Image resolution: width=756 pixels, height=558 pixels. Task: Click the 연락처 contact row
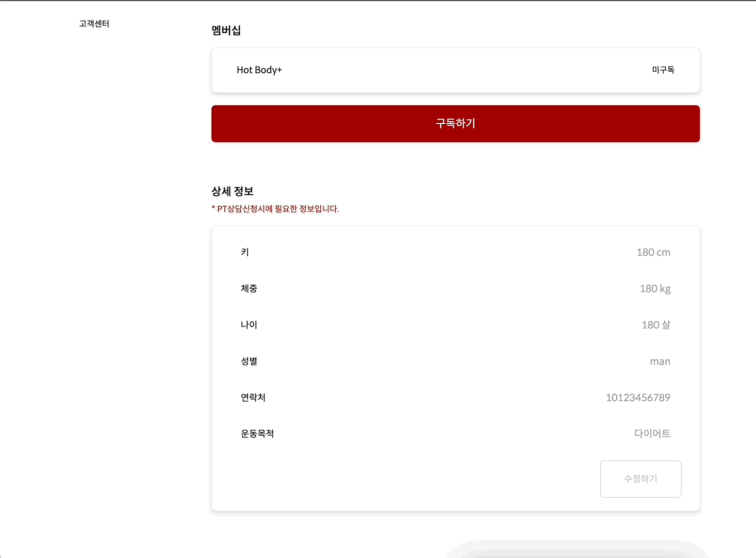point(253,397)
